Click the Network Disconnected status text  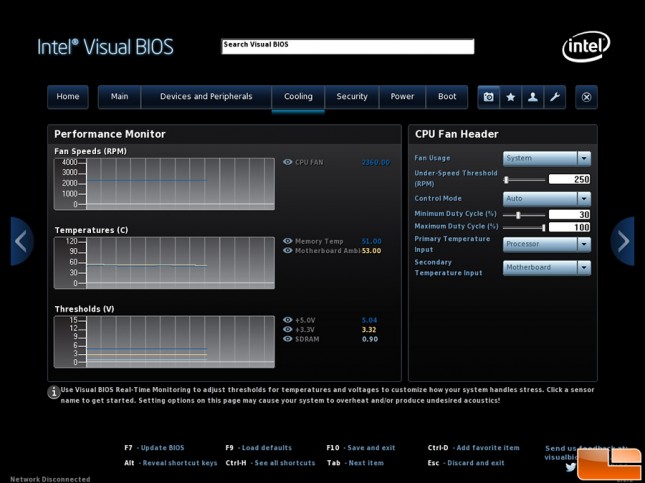50,479
